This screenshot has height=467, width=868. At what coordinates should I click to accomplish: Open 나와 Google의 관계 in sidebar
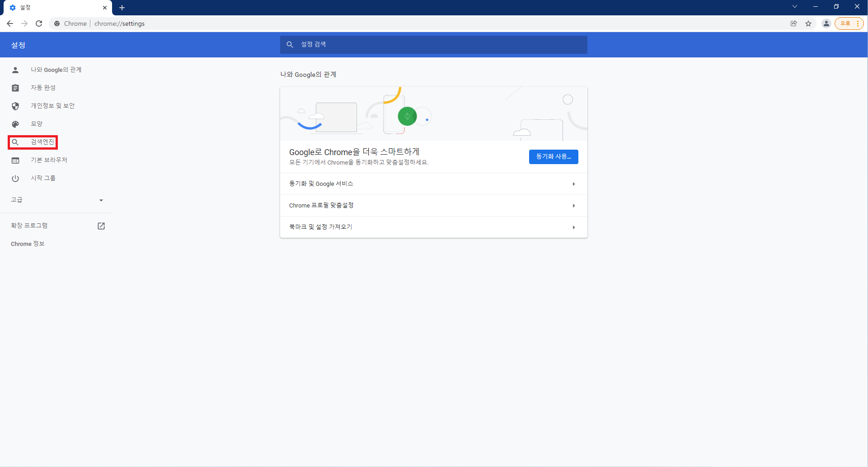pos(56,70)
